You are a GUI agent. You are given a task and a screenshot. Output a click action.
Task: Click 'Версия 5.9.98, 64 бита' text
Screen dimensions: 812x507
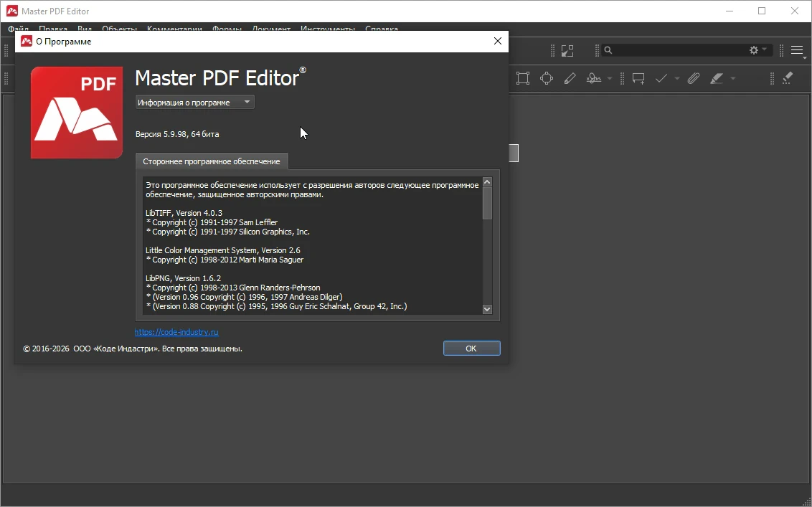tap(177, 134)
